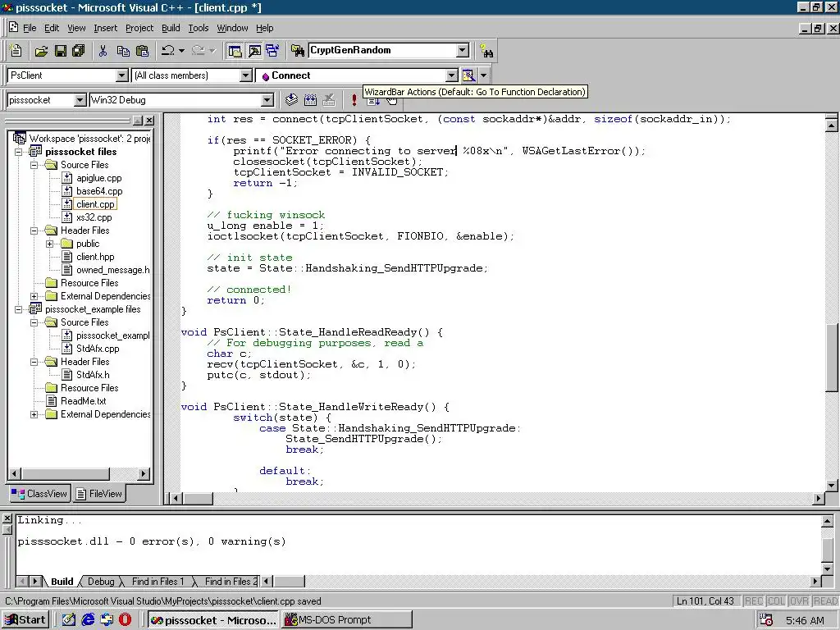Click the Find in Files binoculars icon

[x=298, y=51]
